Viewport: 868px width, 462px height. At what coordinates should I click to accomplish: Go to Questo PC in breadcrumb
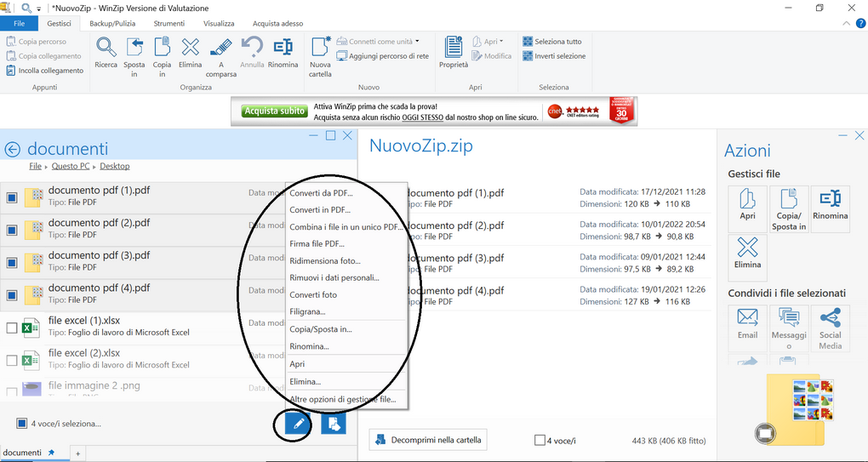pyautogui.click(x=71, y=166)
